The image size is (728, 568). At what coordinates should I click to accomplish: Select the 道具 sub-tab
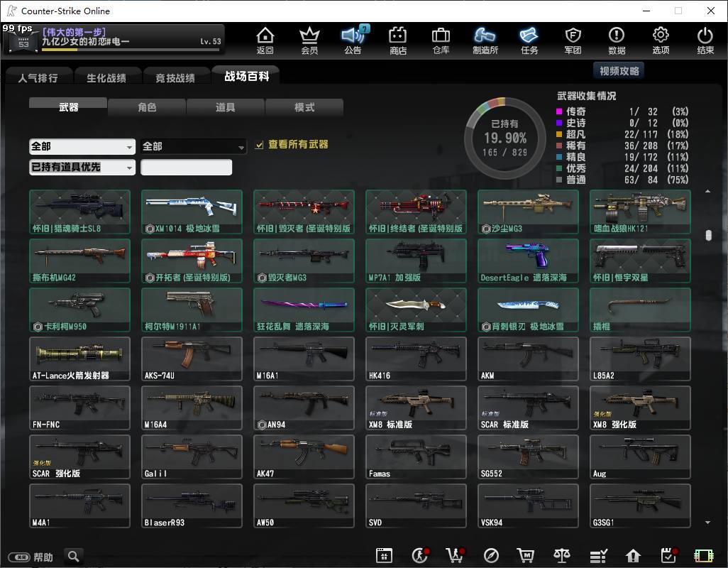[226, 107]
